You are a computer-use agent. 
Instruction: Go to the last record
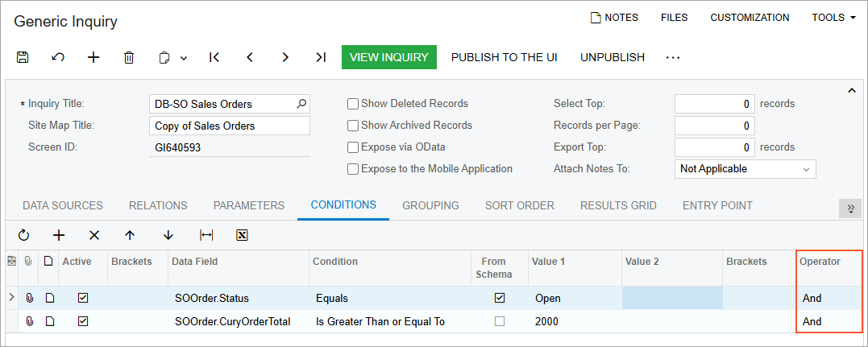point(321,57)
